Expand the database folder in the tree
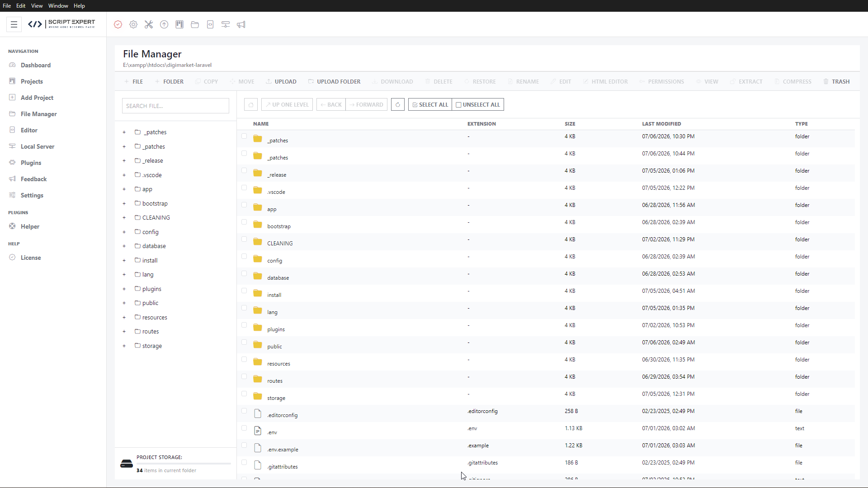868x488 pixels. 124,246
